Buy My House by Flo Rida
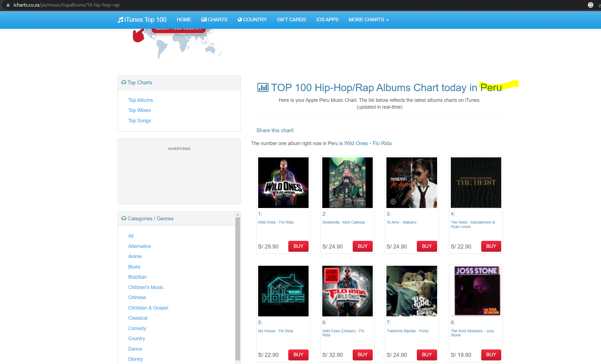 [x=298, y=355]
